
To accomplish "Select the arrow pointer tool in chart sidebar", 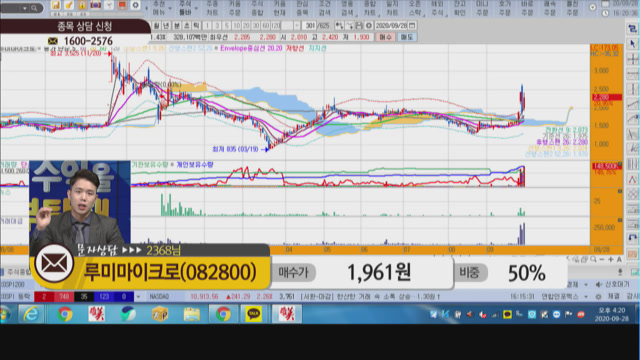I will point(632,44).
